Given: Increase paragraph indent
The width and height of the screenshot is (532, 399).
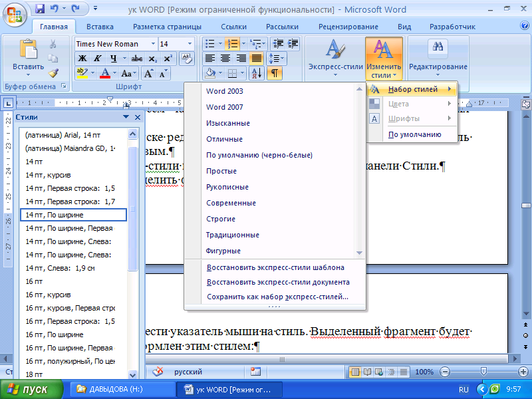Looking at the screenshot, I should click(x=293, y=44).
